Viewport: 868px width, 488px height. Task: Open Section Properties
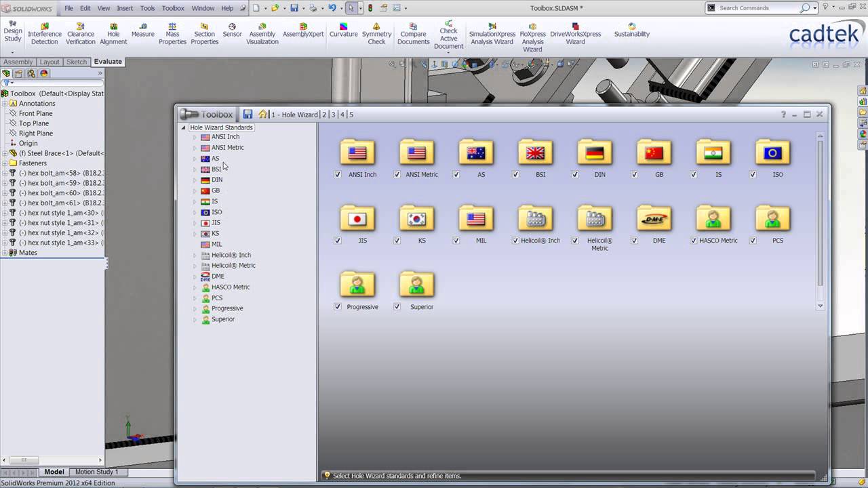(x=204, y=34)
